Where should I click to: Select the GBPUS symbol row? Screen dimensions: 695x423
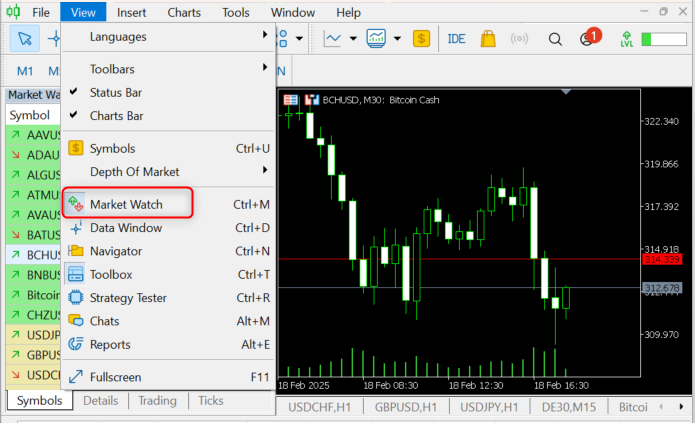tap(33, 355)
